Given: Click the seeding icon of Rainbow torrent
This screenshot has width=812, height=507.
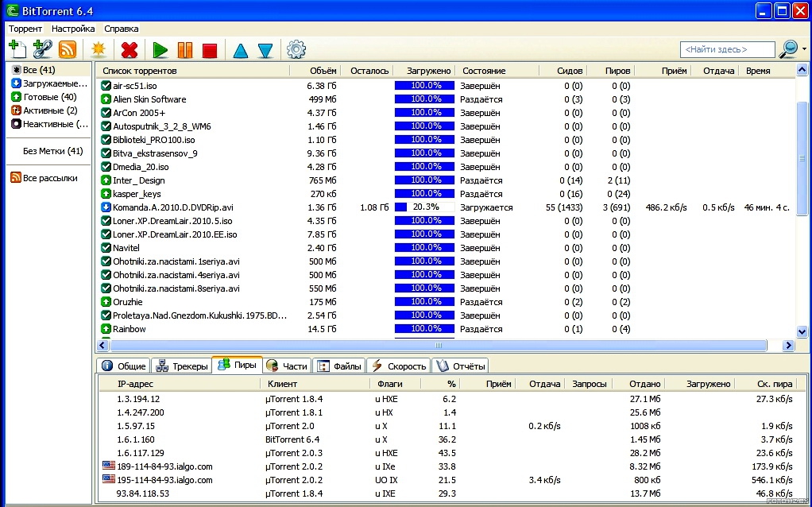Looking at the screenshot, I should (x=106, y=329).
